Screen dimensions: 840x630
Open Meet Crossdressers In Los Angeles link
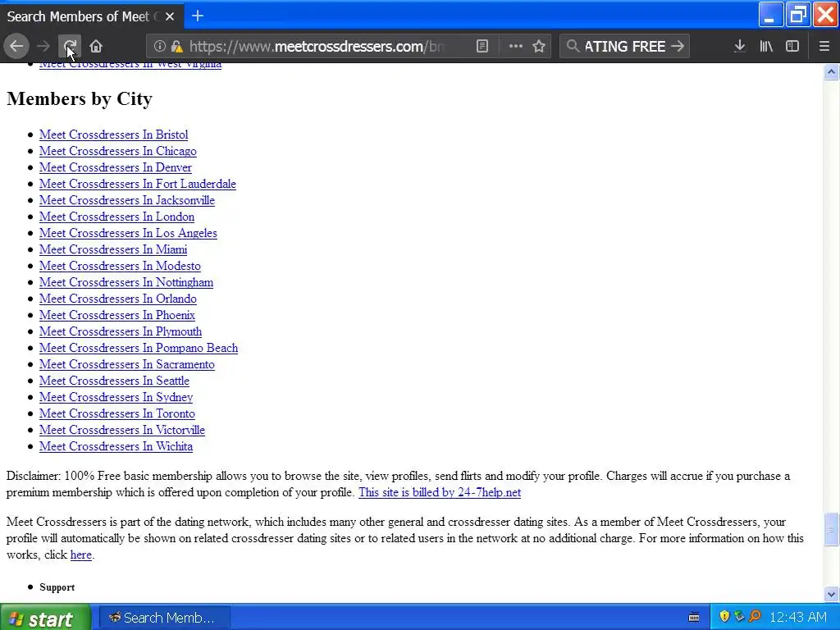pyautogui.click(x=128, y=233)
